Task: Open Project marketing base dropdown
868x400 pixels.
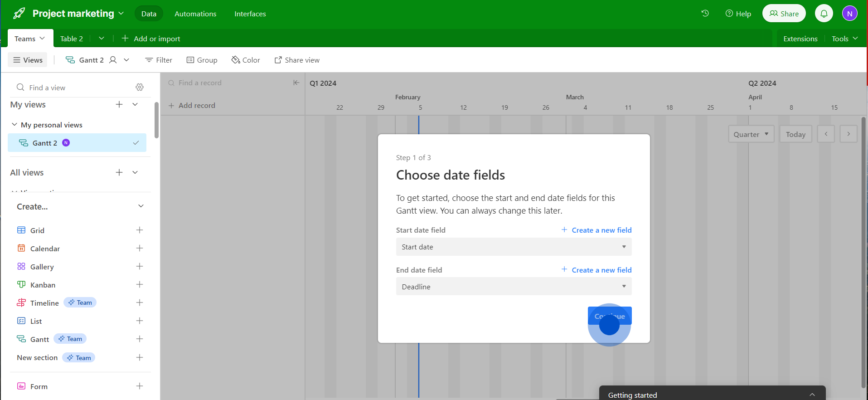Action: click(x=121, y=14)
